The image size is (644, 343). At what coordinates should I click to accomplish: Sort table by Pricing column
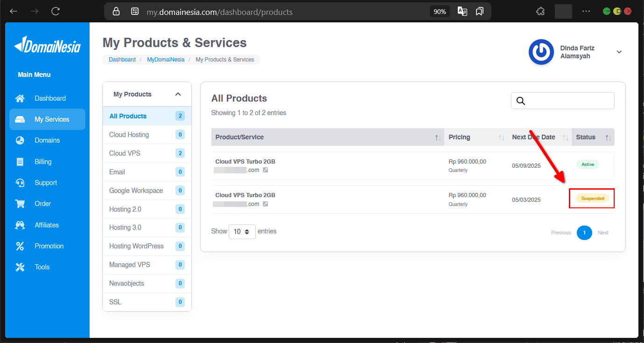501,137
